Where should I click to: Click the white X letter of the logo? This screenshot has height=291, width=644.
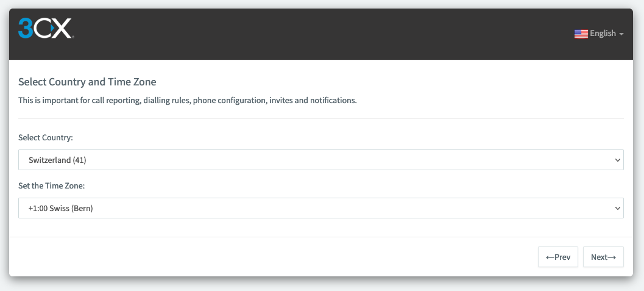click(62, 28)
